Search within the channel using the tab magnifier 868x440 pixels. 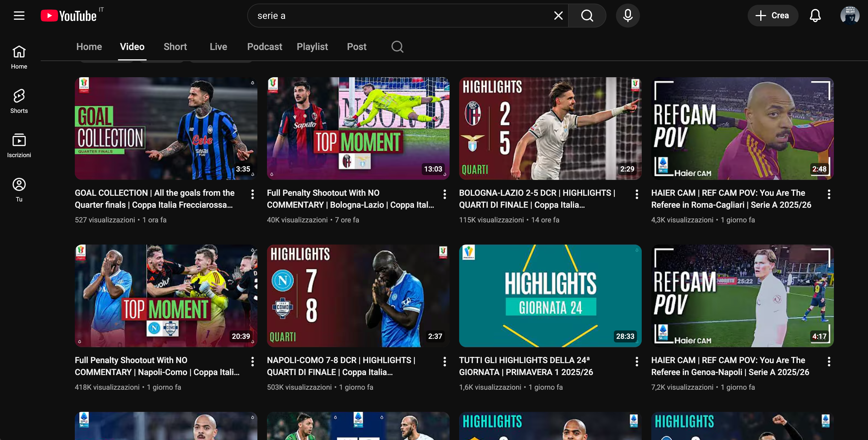(397, 47)
